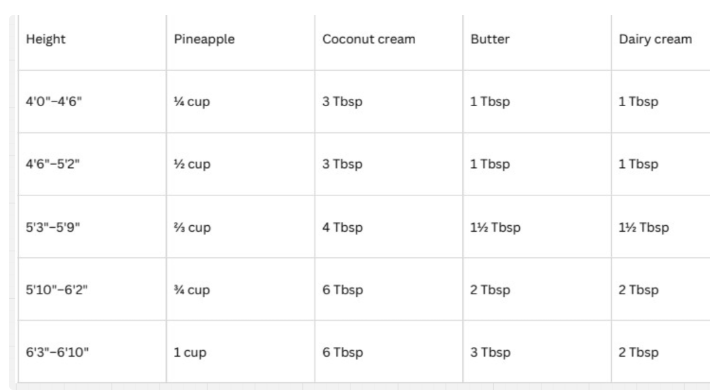Select the Butter header cell
Viewport: 710px width, 390px height.
pos(537,43)
